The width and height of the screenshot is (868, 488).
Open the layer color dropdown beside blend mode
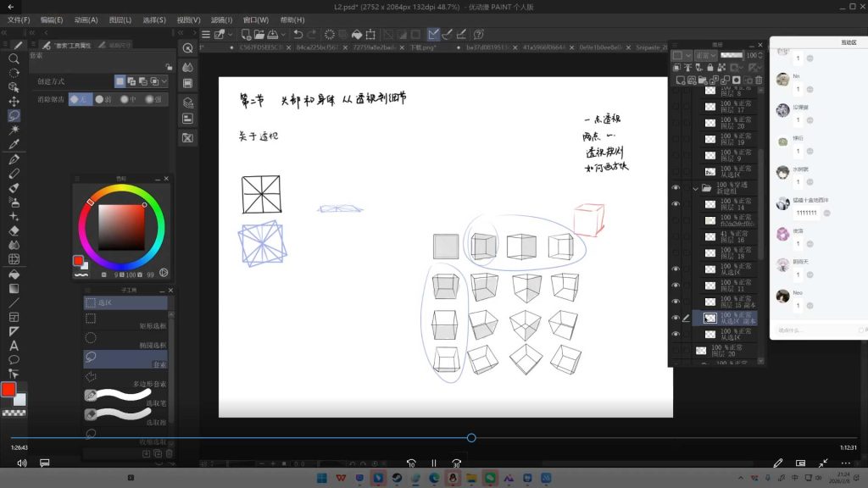[682, 55]
